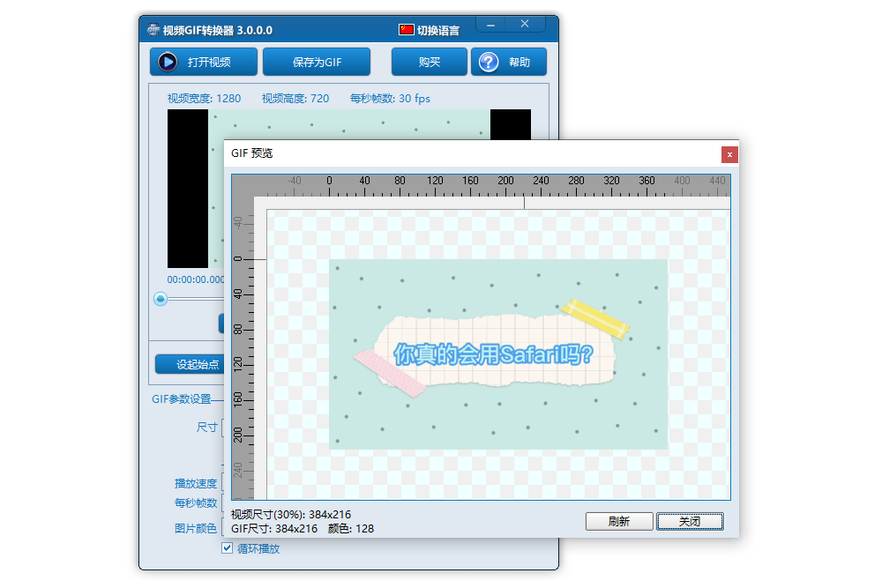Click the 每秒帧数 label in GIF settings

[196, 502]
